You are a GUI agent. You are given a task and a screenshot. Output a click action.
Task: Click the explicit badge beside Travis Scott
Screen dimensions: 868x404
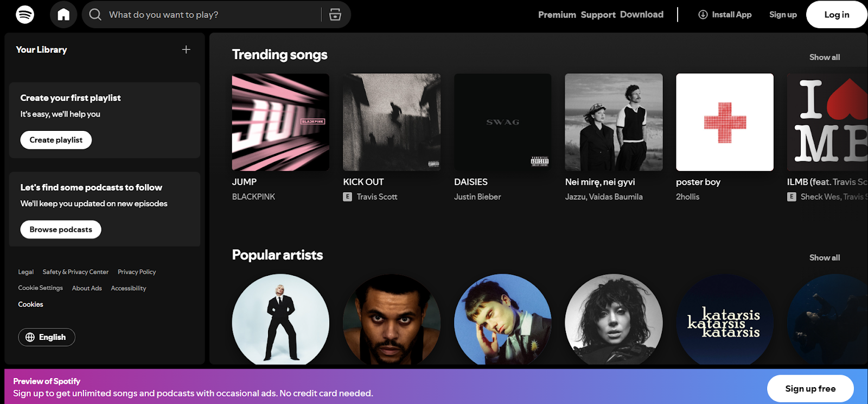348,197
